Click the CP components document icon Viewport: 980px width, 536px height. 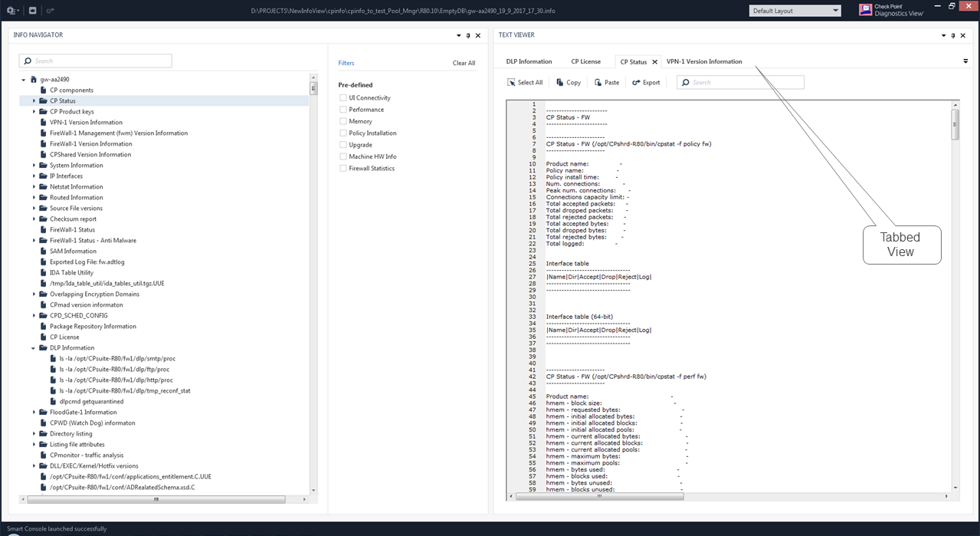pos(44,90)
